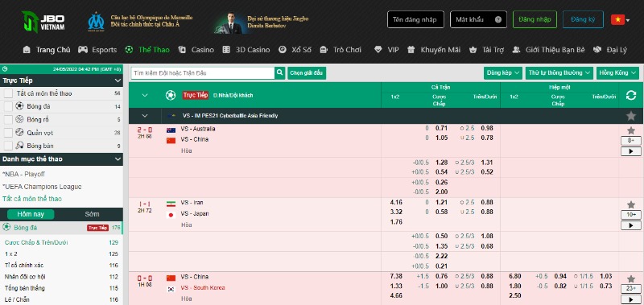
Task: Refresh odds with the circular arrows icon
Action: click(631, 96)
